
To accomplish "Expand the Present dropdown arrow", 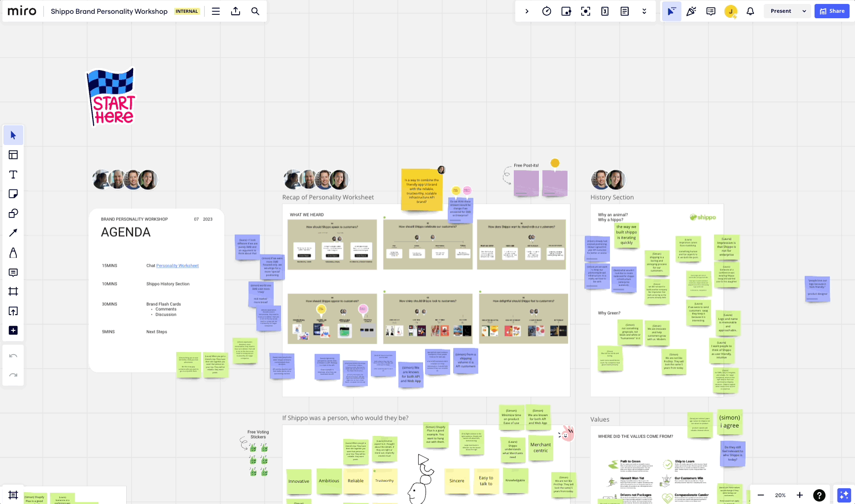I will point(804,11).
